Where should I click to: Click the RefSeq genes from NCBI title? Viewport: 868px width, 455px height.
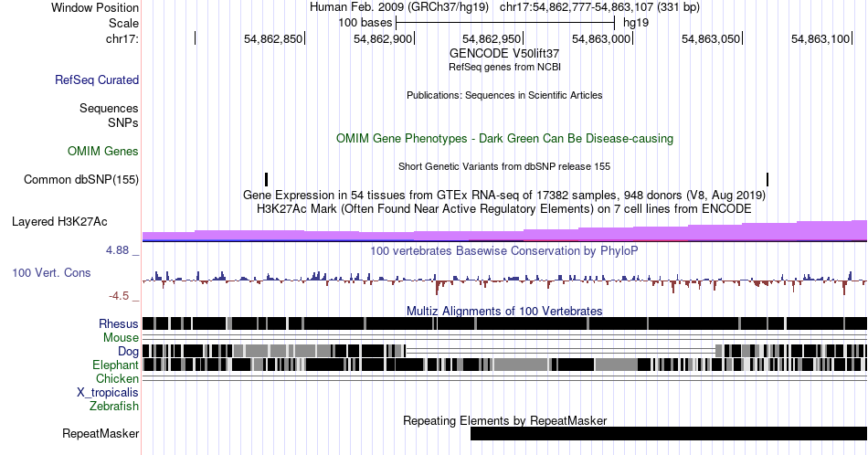[504, 67]
